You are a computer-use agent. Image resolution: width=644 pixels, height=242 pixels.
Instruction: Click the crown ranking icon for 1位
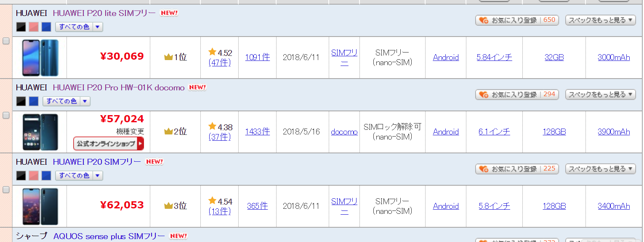pyautogui.click(x=168, y=57)
